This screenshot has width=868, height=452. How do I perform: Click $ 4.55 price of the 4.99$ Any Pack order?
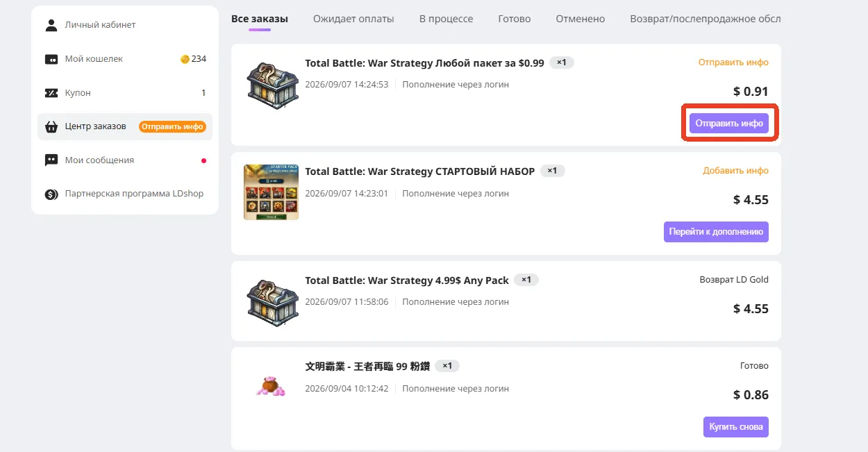(x=751, y=309)
